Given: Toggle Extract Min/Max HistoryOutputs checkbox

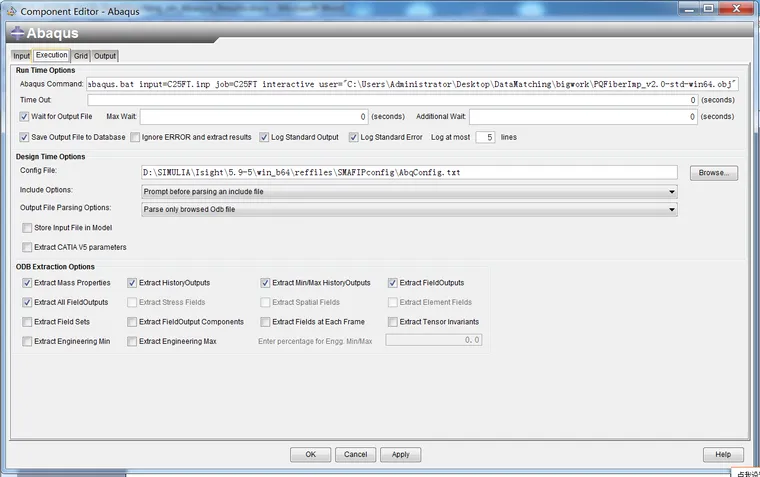Looking at the screenshot, I should [x=265, y=283].
